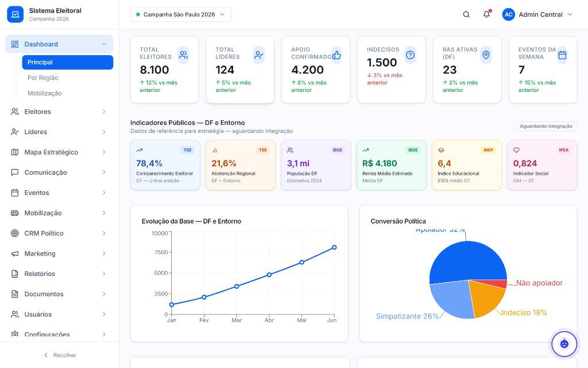Screen dimensions: 588x368
Task: Click the Sistema Eleitoral logo icon
Action: pos(16,14)
